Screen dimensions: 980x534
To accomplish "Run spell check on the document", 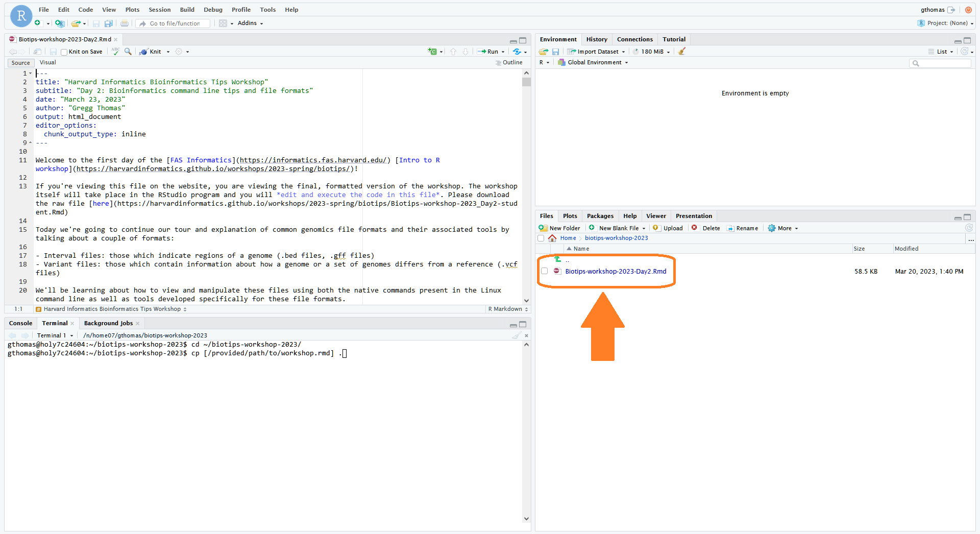I will click(x=115, y=52).
